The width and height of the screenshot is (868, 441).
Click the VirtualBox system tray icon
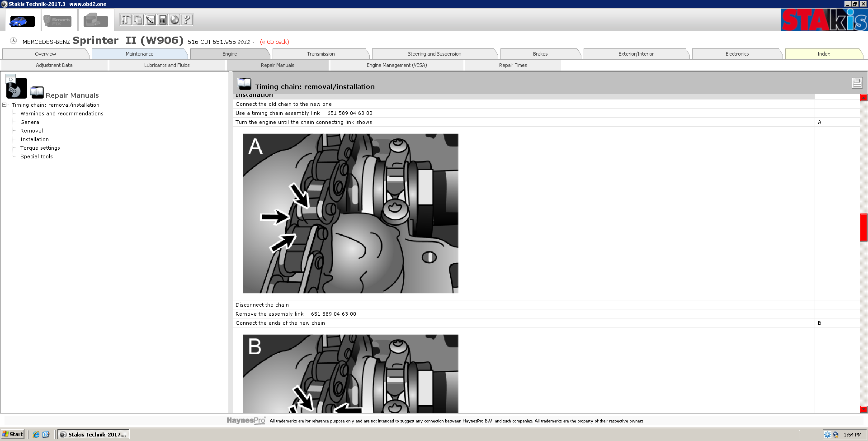pos(835,435)
